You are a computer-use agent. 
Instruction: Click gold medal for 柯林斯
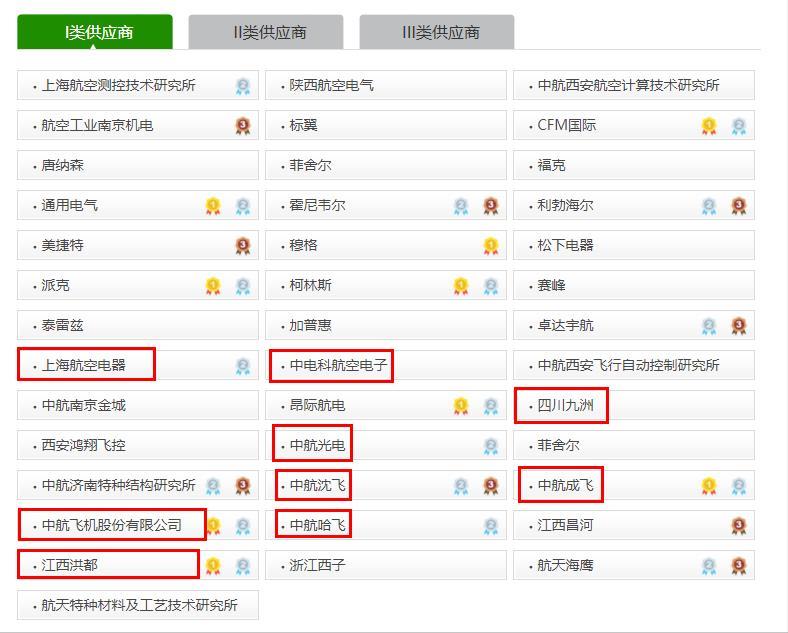461,286
